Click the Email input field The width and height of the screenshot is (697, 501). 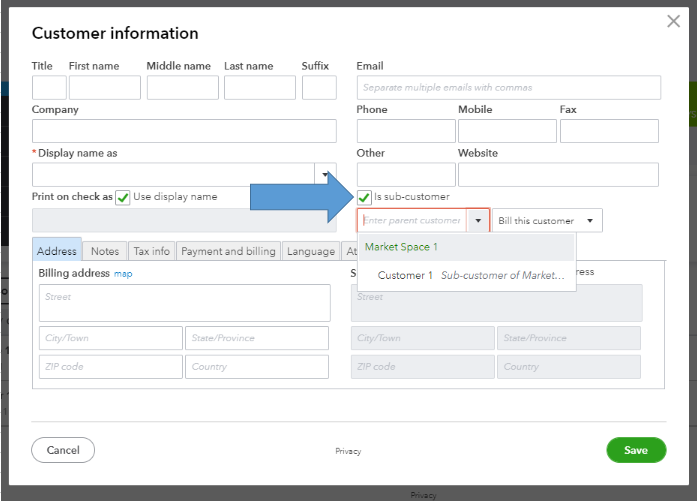click(x=508, y=88)
